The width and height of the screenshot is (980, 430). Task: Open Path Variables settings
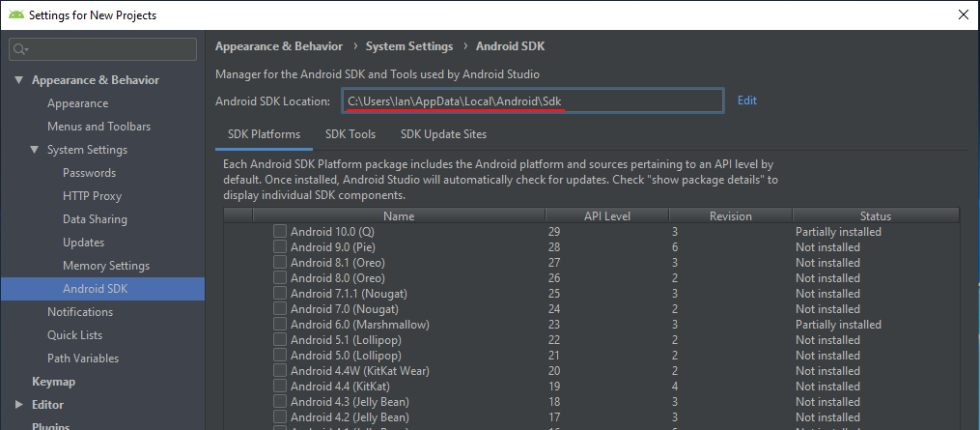pyautogui.click(x=83, y=358)
